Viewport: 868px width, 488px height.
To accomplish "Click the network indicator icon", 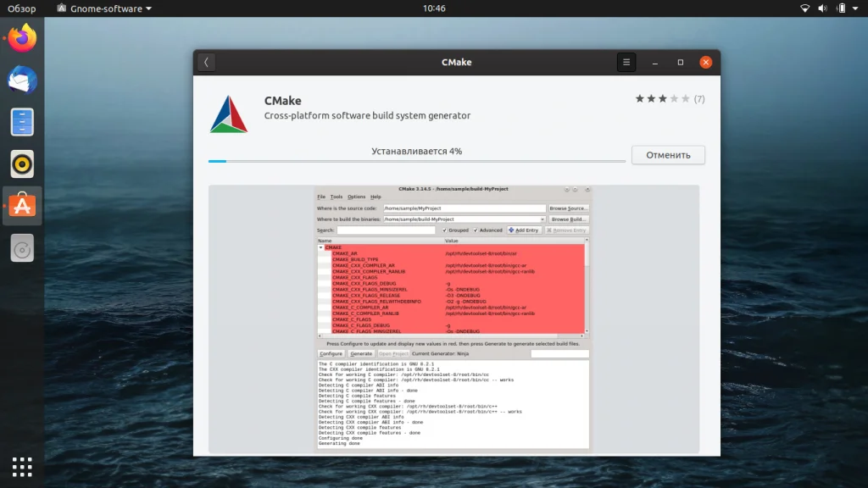I will pyautogui.click(x=805, y=8).
